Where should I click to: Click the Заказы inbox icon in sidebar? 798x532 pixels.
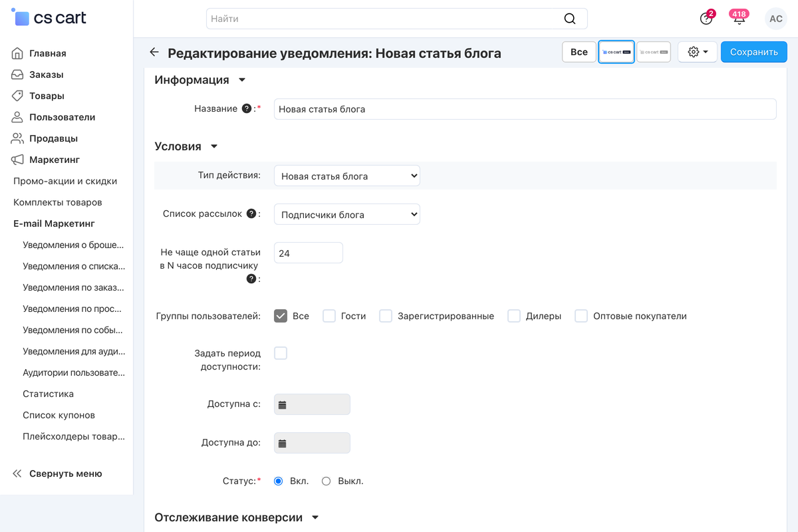17,74
